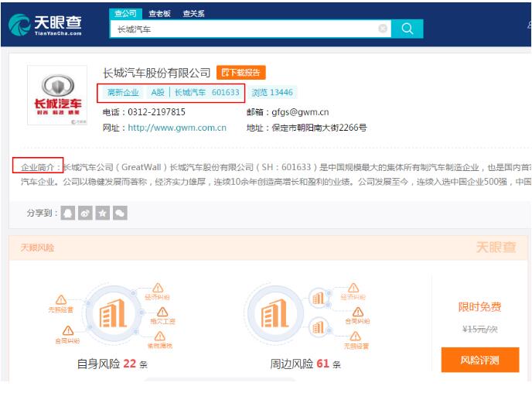The width and height of the screenshot is (532, 393).
Task: Clear the search box with the X icon
Action: point(383,29)
